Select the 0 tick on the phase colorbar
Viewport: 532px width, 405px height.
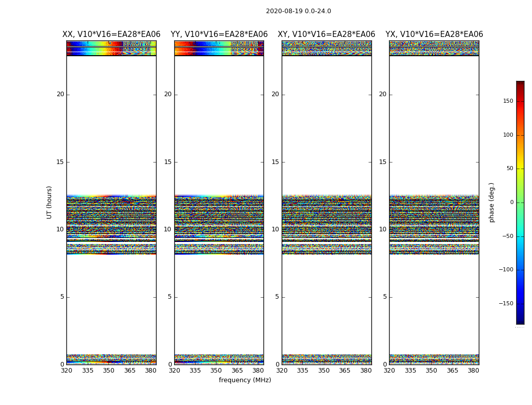point(512,202)
